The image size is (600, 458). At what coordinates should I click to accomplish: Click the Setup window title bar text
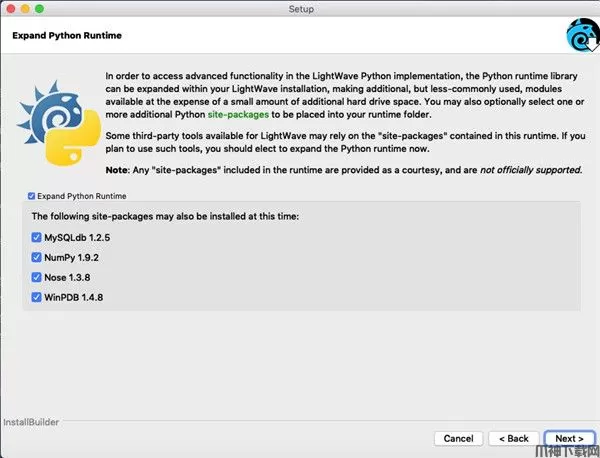300,8
